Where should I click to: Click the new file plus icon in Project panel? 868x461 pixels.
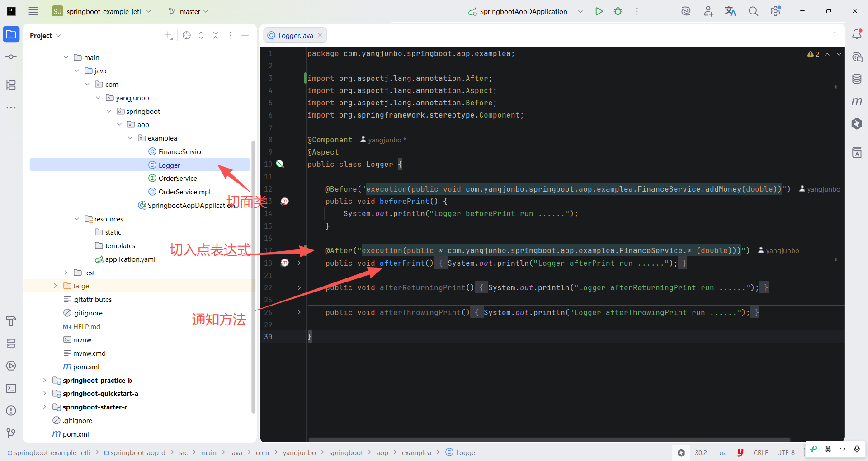coord(168,35)
